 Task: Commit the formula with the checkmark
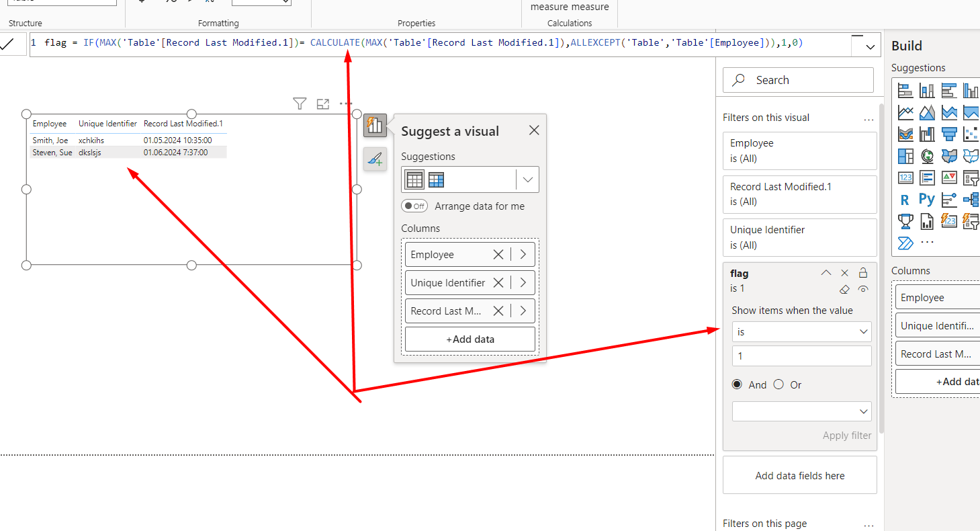[8, 44]
